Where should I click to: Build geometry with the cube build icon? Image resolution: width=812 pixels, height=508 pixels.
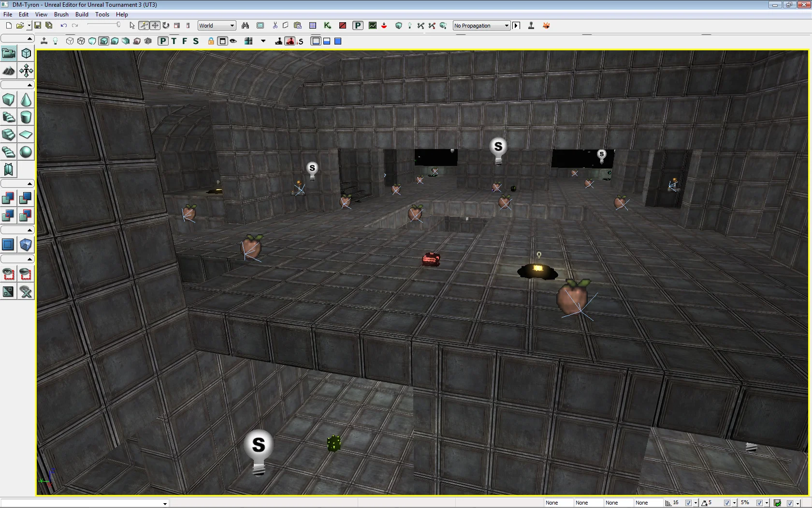tap(399, 26)
